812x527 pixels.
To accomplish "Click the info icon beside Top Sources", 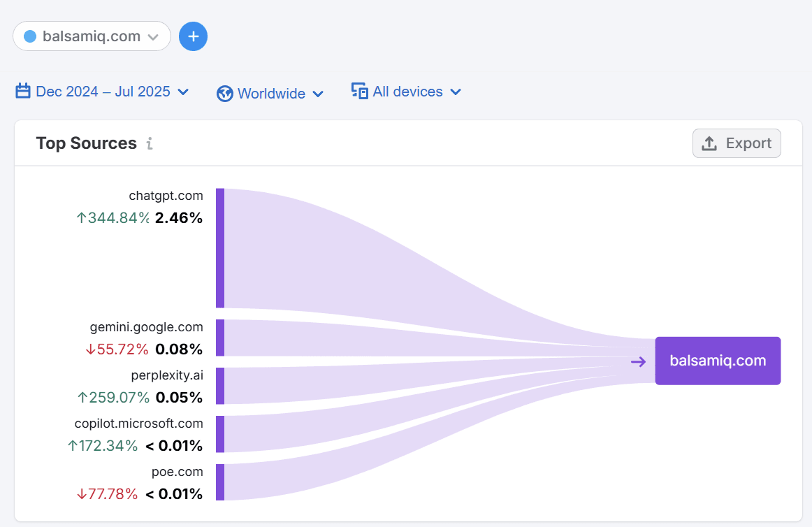I will (x=150, y=143).
